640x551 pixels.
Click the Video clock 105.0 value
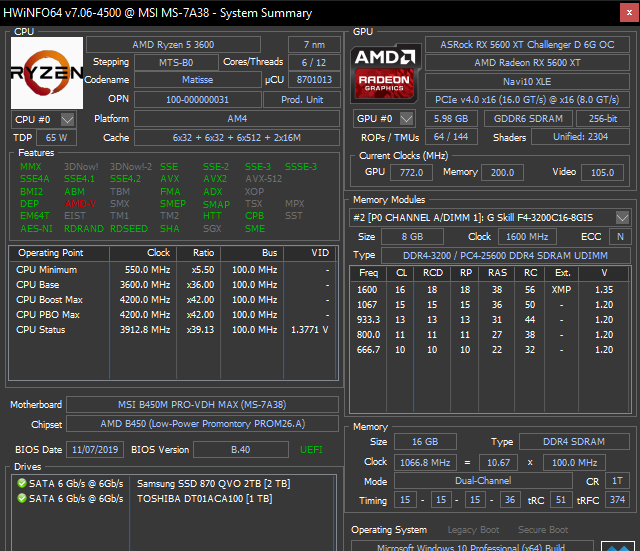(602, 173)
